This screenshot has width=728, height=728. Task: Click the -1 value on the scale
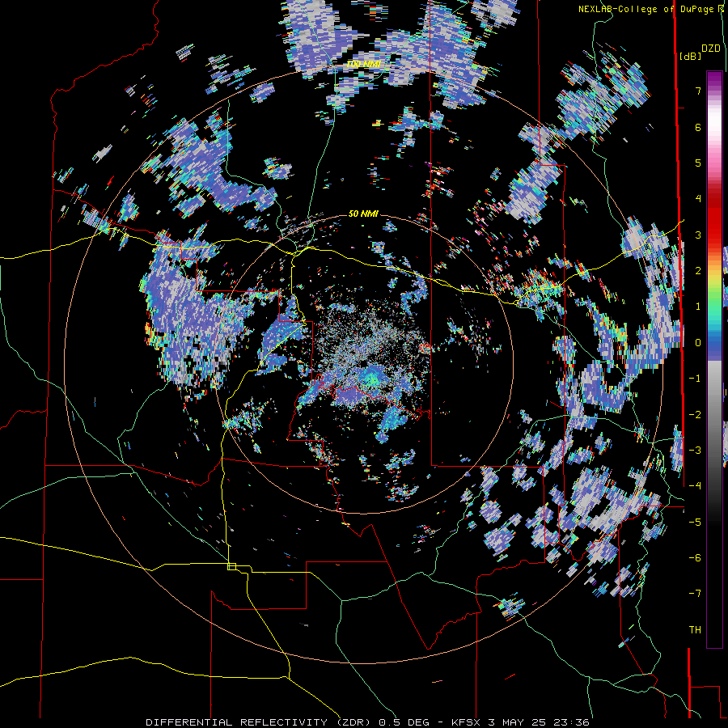click(x=695, y=379)
